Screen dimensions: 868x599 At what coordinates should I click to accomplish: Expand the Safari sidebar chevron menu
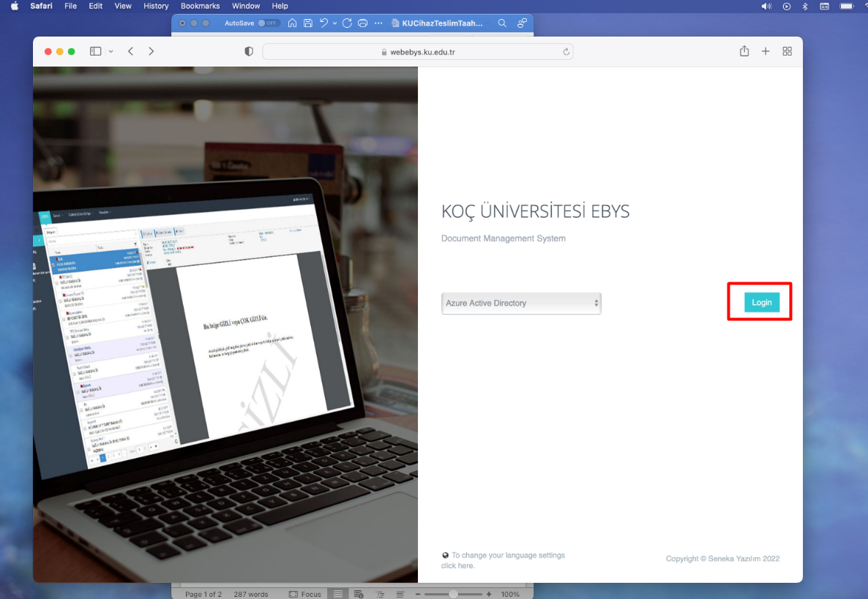pos(111,51)
